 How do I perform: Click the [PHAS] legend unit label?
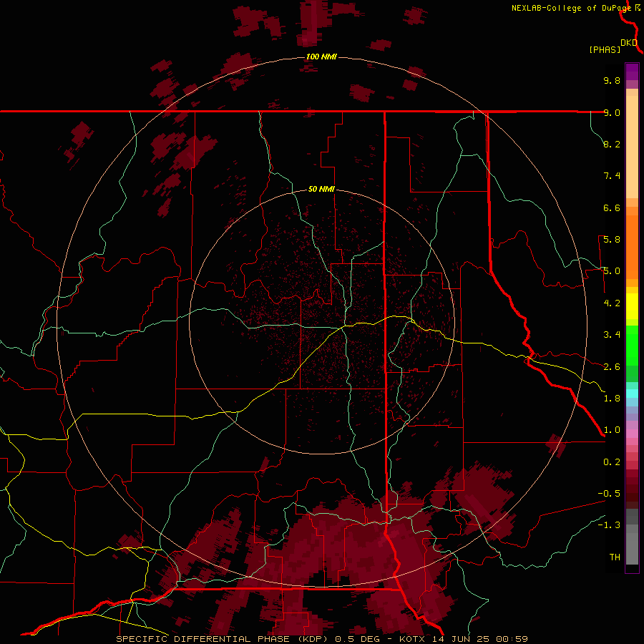point(605,50)
